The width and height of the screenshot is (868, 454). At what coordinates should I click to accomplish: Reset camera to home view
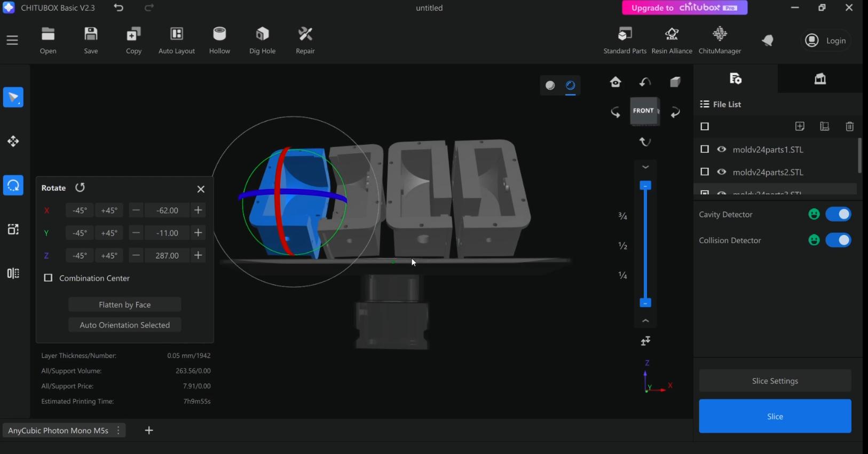point(616,82)
